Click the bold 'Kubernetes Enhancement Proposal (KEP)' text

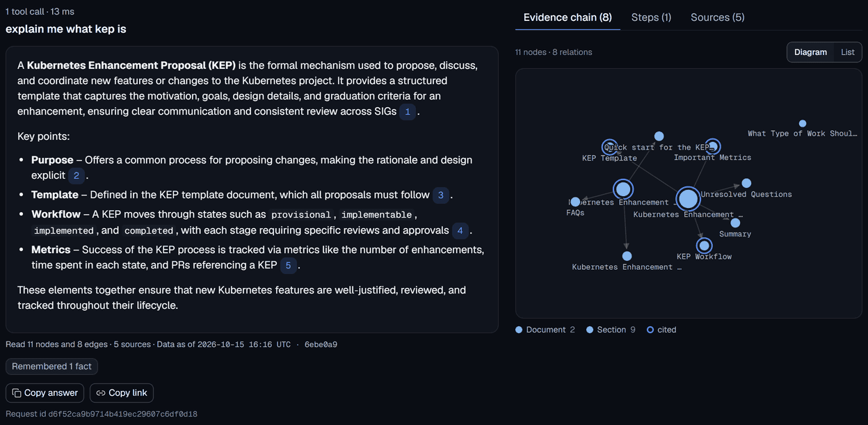(131, 65)
